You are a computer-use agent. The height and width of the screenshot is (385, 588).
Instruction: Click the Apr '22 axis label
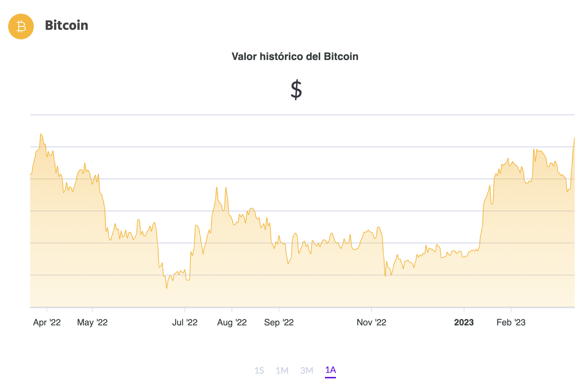[47, 322]
